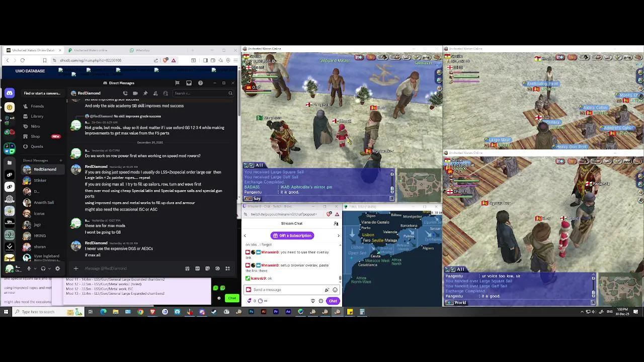Click the Twitch chat scrollbar thumb

(341, 278)
